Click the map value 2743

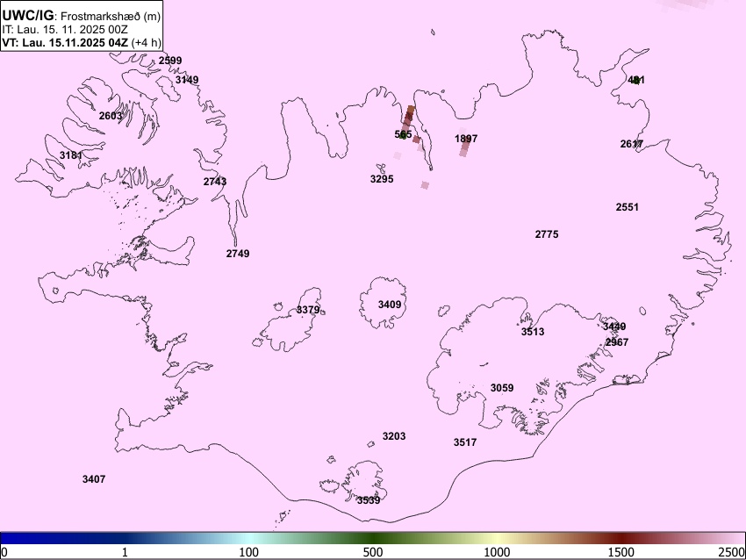tap(214, 182)
